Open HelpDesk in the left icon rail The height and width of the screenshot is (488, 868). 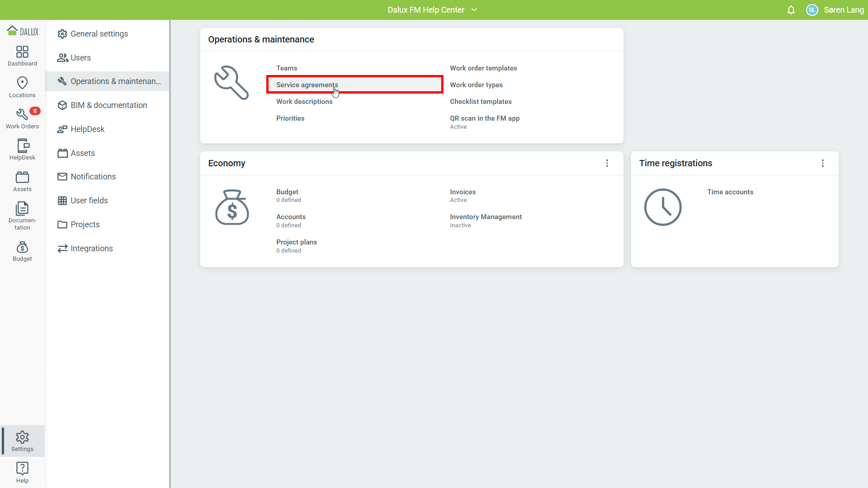tap(22, 150)
